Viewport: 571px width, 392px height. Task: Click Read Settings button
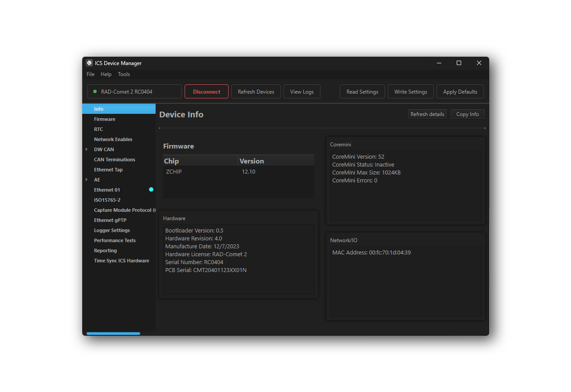click(362, 91)
